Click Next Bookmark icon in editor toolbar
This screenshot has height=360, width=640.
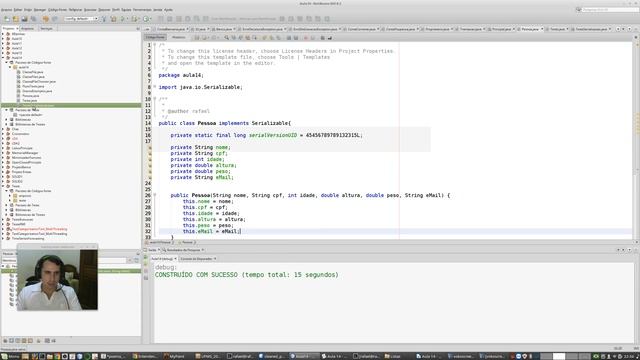[271, 38]
